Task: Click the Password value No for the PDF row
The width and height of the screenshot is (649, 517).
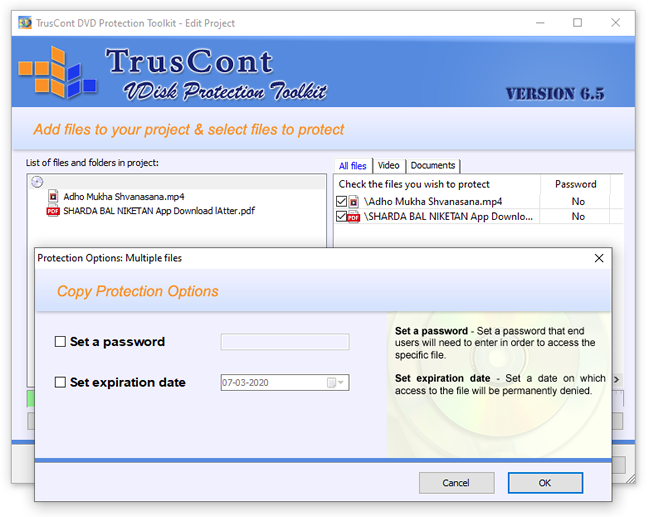Action: click(x=578, y=216)
